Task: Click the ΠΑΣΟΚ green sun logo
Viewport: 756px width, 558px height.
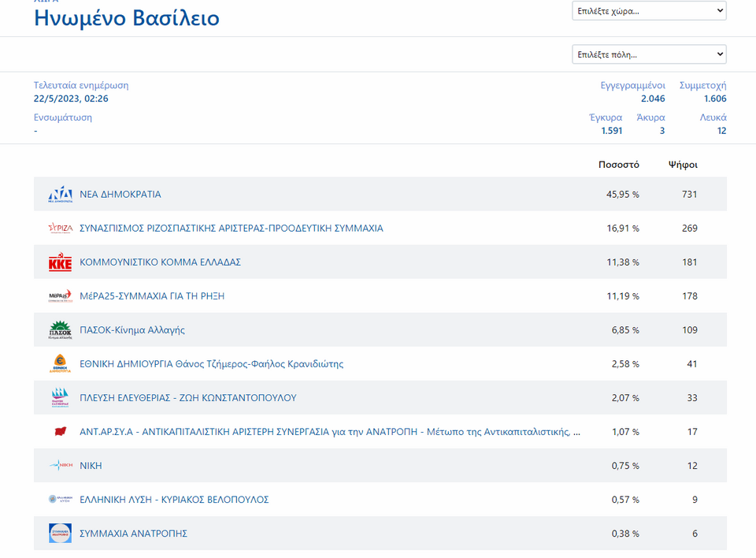Action: (61, 329)
